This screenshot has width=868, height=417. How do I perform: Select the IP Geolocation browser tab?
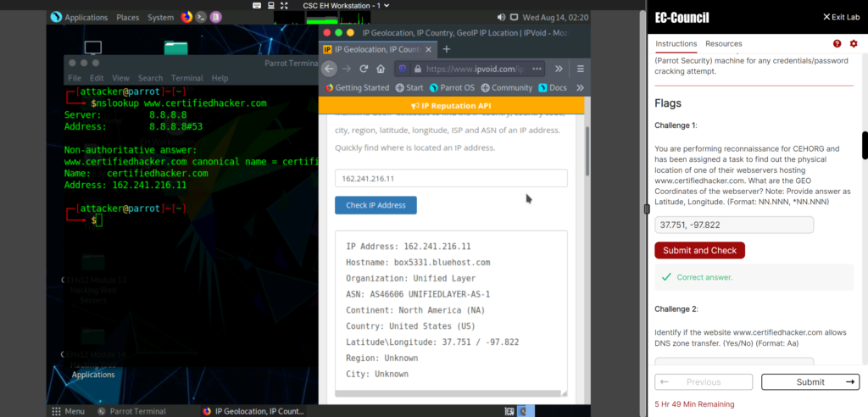(x=378, y=49)
